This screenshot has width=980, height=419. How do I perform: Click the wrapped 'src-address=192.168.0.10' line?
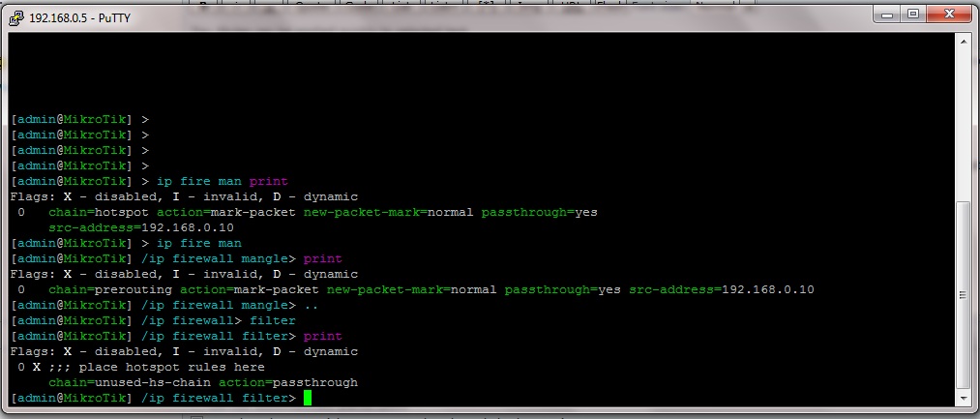141,227
